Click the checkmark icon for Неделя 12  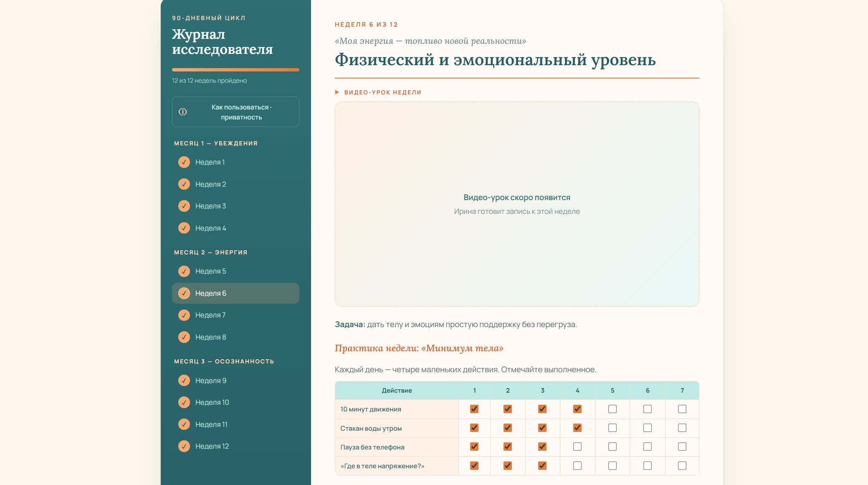point(184,446)
